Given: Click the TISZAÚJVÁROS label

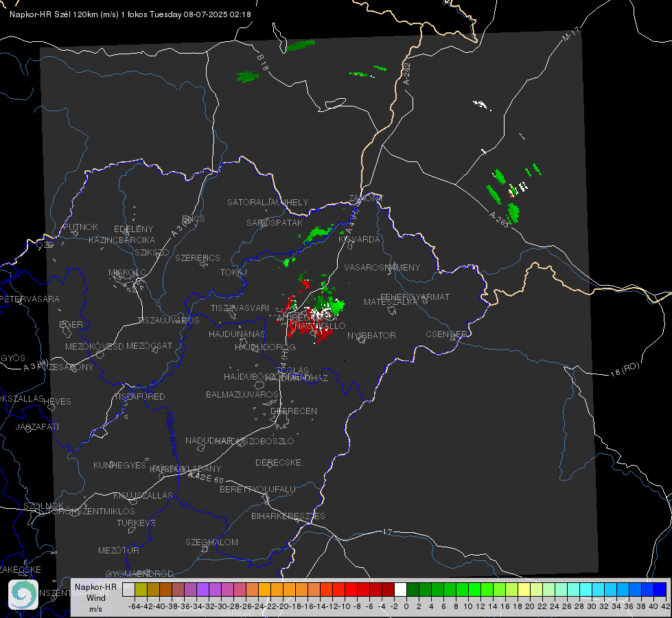Looking at the screenshot, I should point(168,321).
